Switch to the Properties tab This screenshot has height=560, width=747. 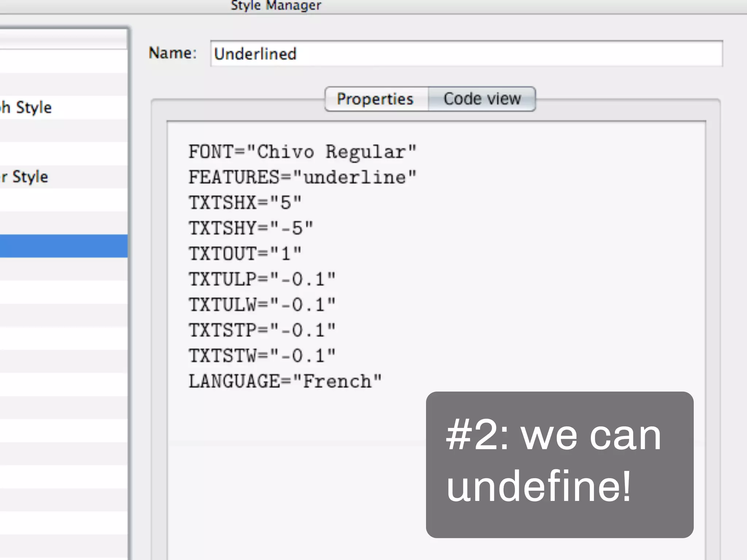[x=376, y=99]
